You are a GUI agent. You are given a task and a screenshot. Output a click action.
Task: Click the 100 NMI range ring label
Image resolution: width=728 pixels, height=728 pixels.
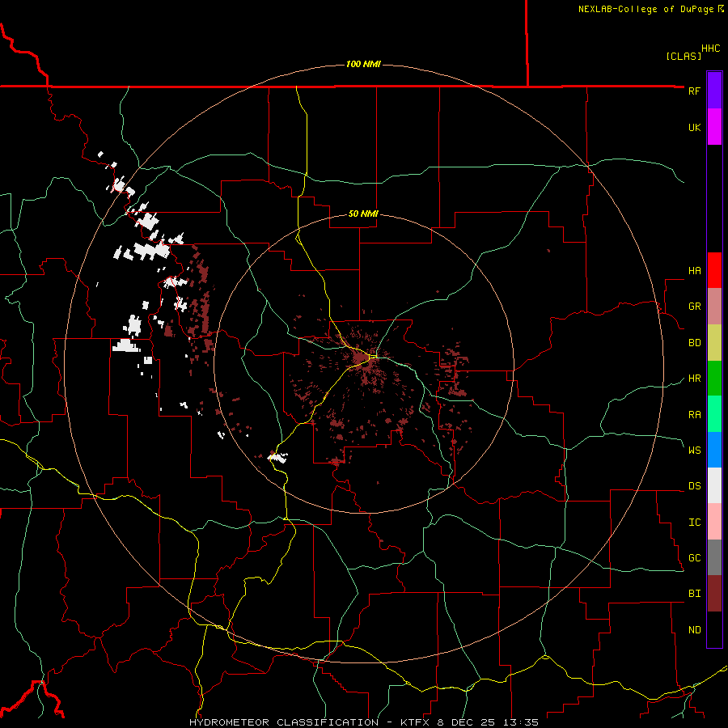(x=363, y=64)
